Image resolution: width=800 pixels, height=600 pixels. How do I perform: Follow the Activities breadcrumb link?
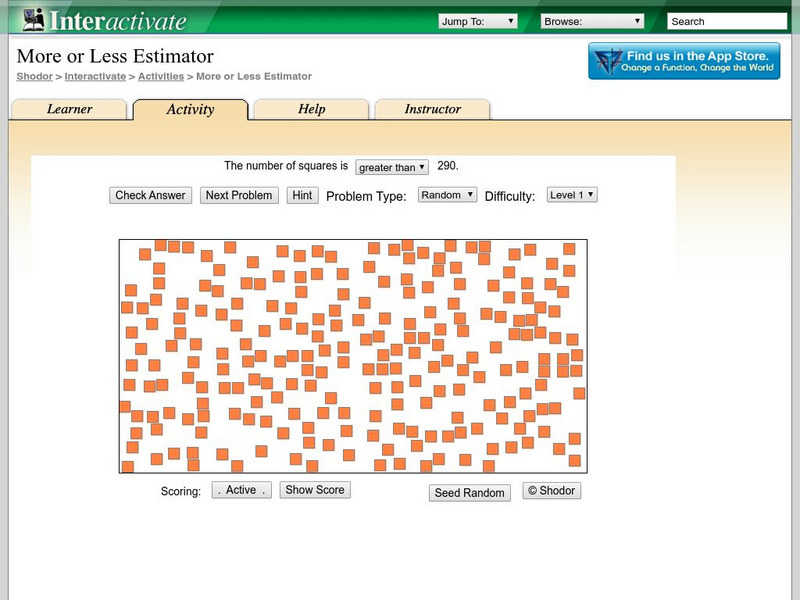click(161, 77)
